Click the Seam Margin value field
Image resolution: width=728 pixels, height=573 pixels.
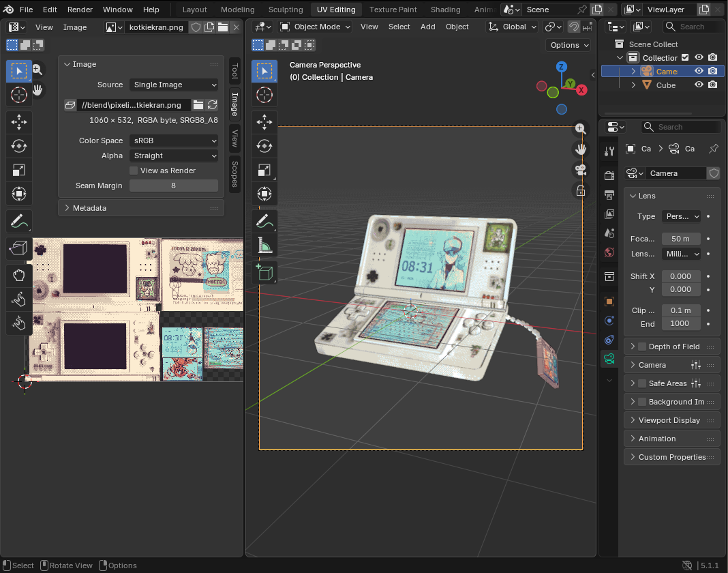point(174,186)
